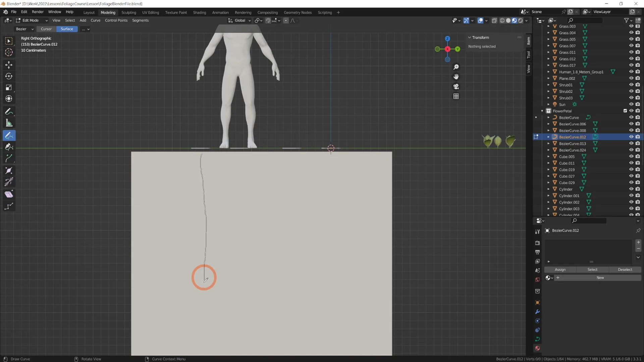The height and width of the screenshot is (362, 644).
Task: Toggle X-ray mode in the header
Action: (x=494, y=20)
